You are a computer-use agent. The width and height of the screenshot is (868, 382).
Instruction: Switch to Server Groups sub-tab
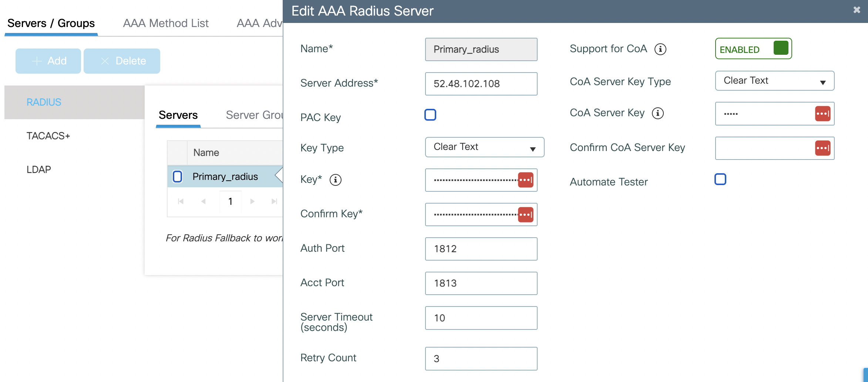[254, 115]
